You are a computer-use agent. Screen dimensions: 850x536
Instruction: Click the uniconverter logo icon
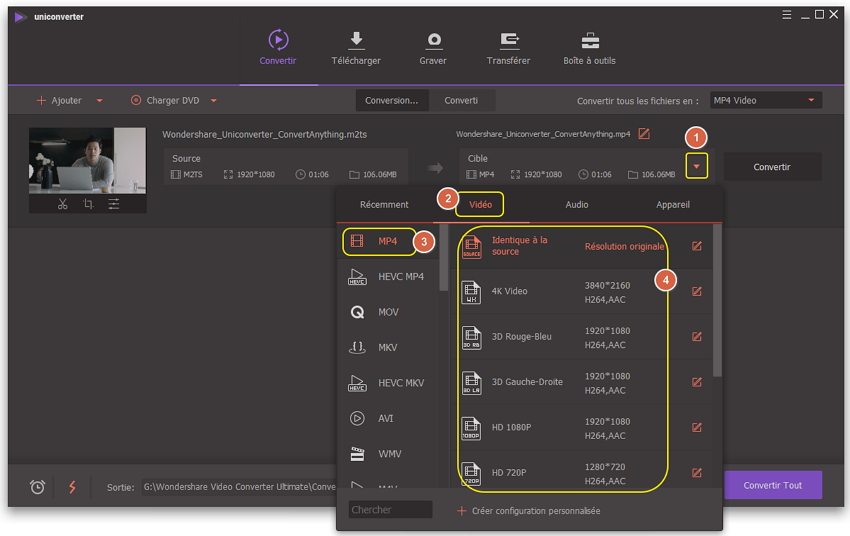click(x=20, y=17)
